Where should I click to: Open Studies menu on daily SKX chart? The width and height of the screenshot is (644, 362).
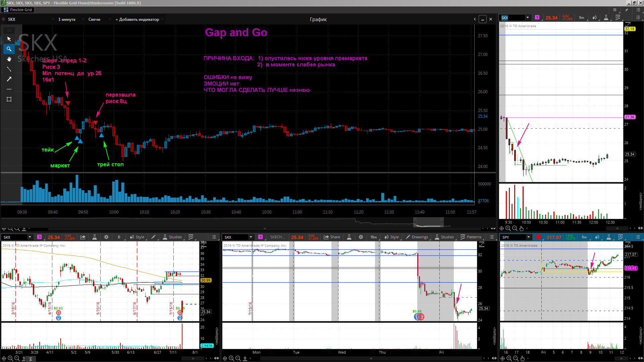(172, 237)
